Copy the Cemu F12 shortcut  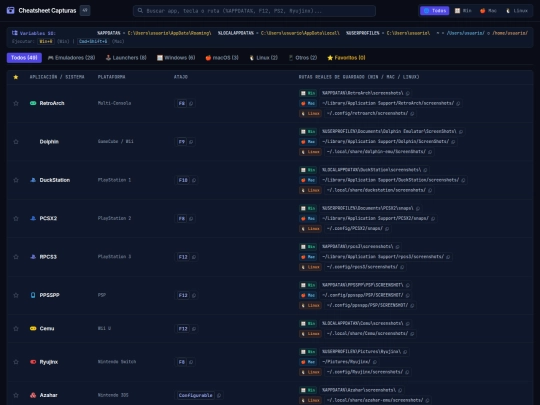194,329
